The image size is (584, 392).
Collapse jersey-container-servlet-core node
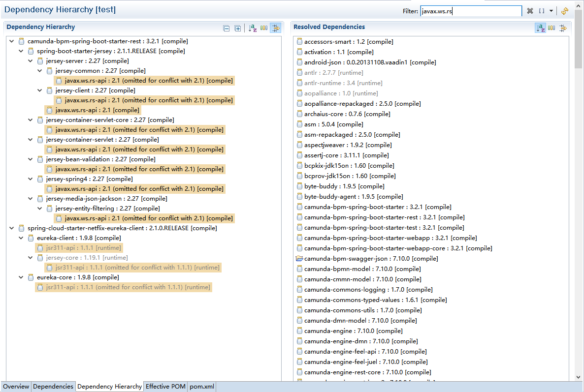(30, 120)
